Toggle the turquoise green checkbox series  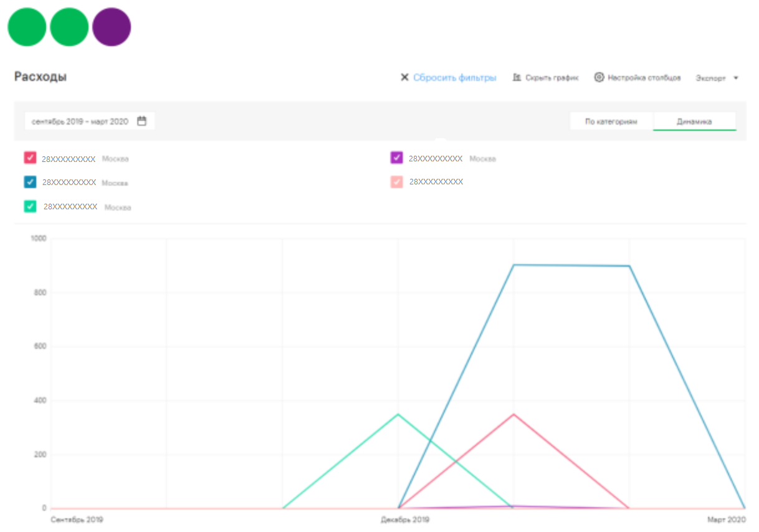coord(30,206)
